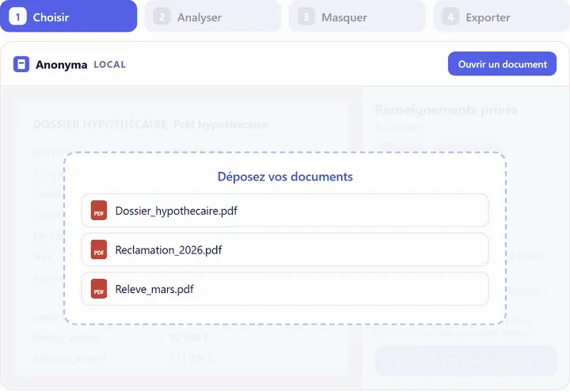The image size is (570, 392).
Task: Click step number 2 badge in Analyser
Action: [x=162, y=17]
